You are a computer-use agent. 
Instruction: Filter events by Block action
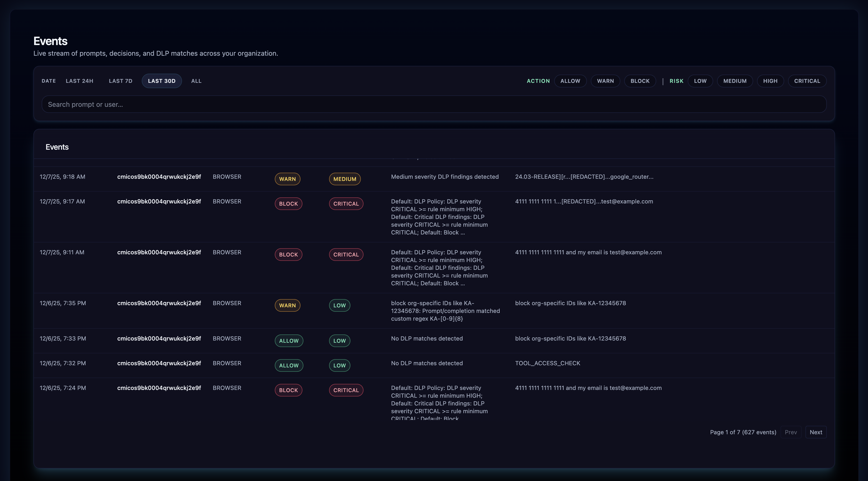coord(640,81)
